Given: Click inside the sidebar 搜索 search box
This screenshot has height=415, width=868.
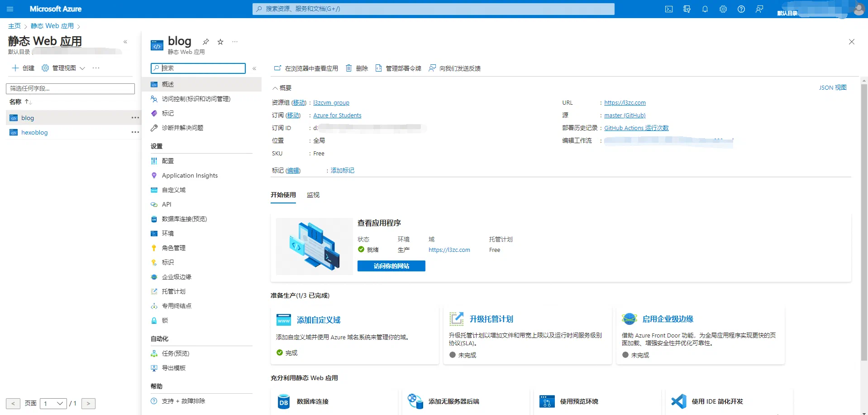Looking at the screenshot, I should (x=198, y=68).
